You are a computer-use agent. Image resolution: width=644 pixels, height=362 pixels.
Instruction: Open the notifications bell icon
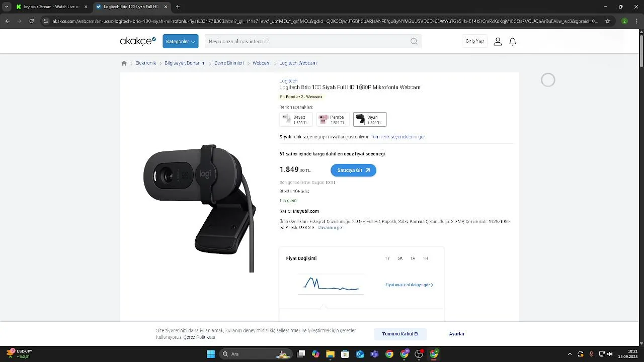[513, 42]
